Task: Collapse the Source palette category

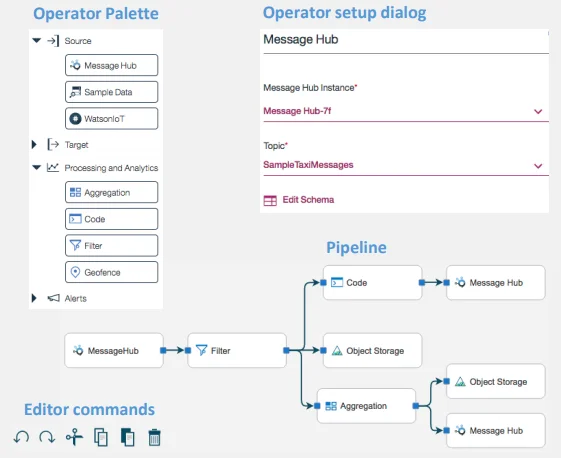Action: tap(36, 40)
